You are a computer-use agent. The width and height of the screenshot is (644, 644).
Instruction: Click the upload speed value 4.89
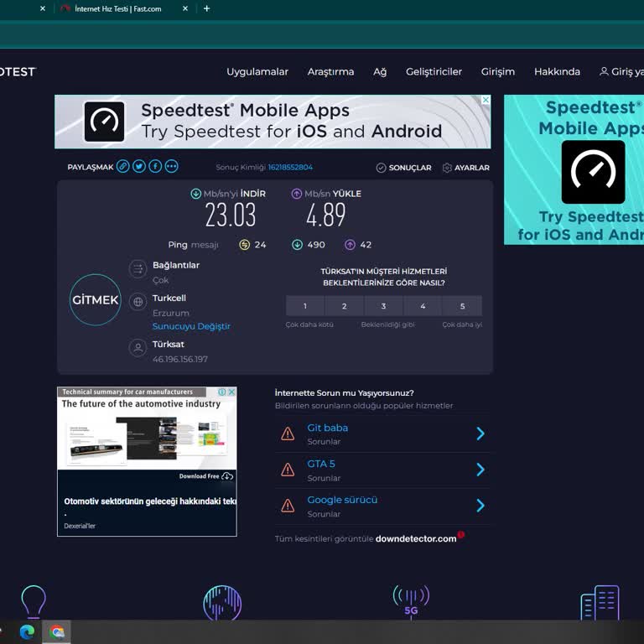[x=326, y=216]
